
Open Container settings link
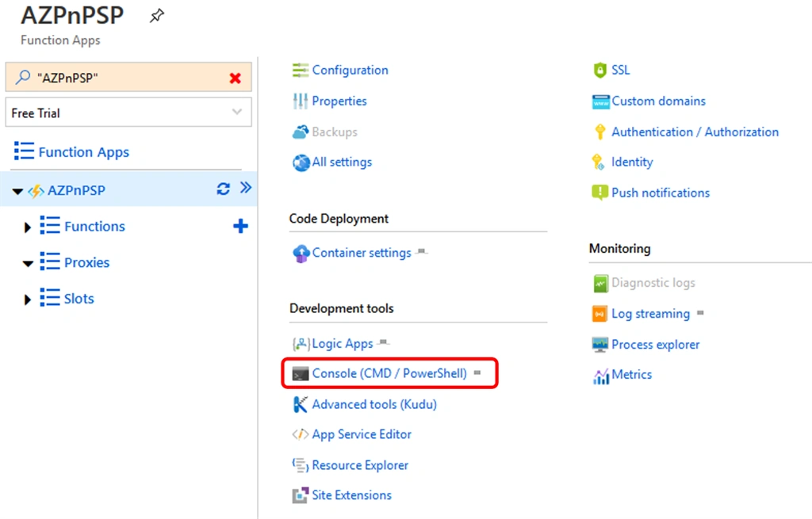tap(362, 253)
